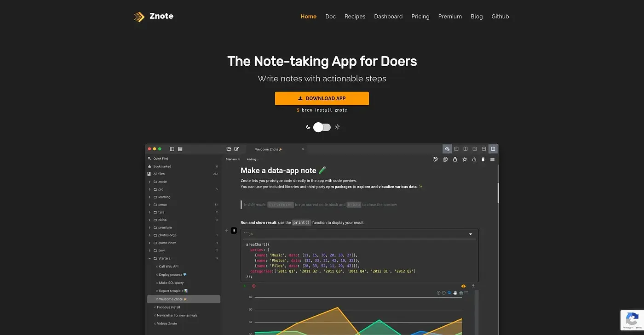Select sidebar-preview layout view
This screenshot has width=644, height=335.
pyautogui.click(x=475, y=149)
